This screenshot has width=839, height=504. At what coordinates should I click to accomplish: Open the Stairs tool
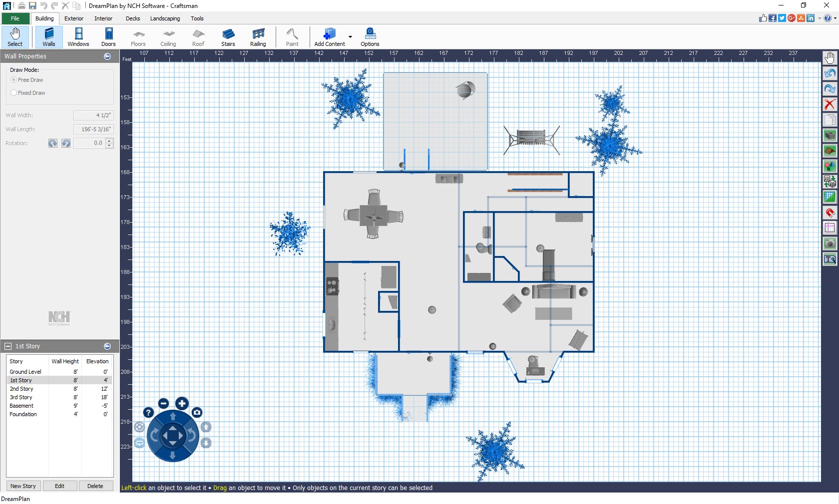[228, 37]
